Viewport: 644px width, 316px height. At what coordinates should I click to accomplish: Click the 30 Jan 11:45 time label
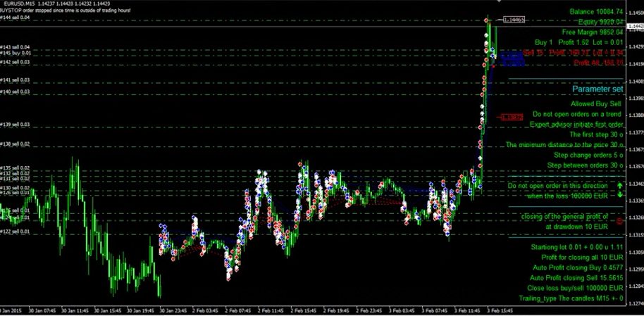pos(75,311)
